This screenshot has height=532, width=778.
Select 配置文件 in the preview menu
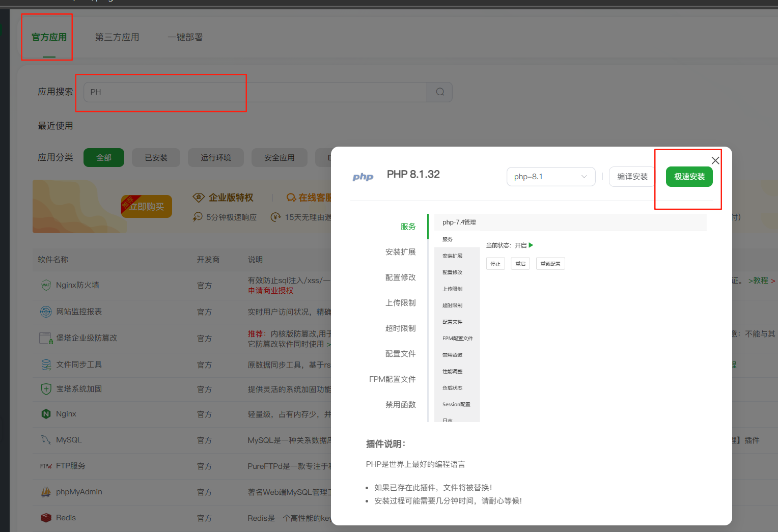pos(401,354)
